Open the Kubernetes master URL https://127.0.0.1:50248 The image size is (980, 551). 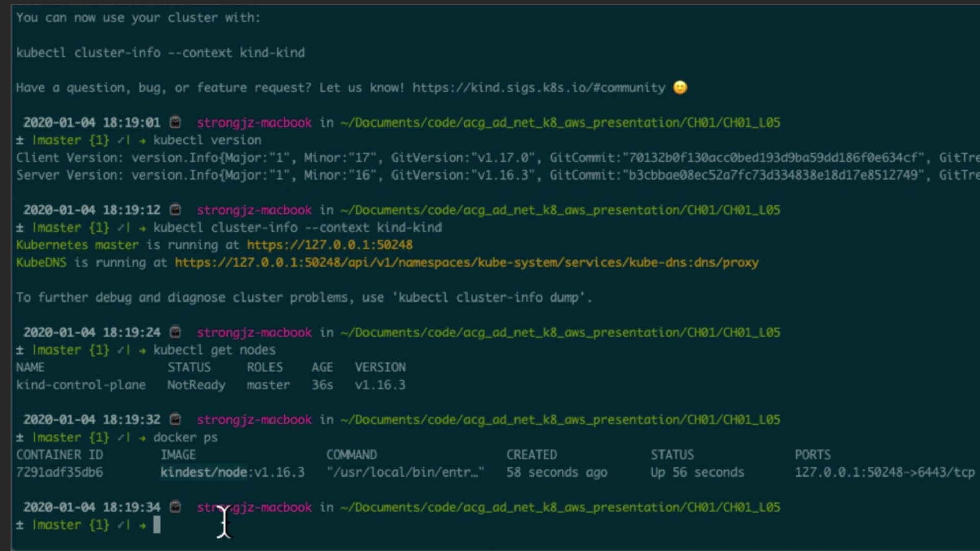(x=329, y=245)
